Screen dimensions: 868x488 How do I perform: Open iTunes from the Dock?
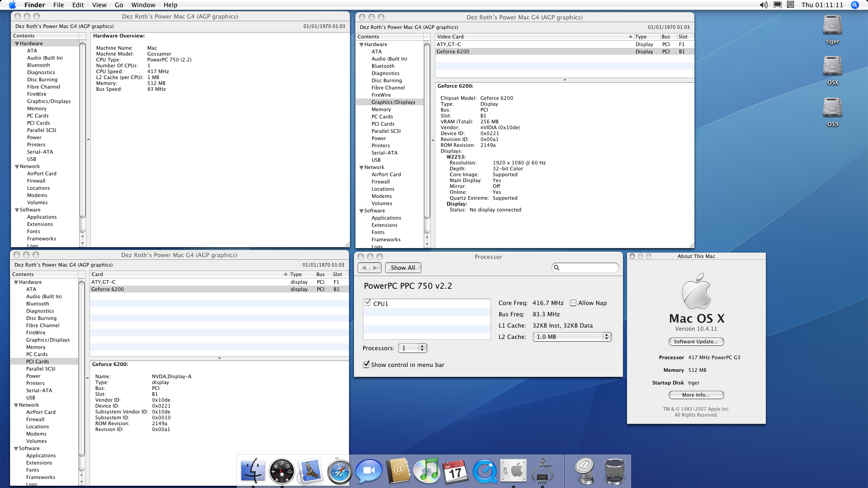[x=427, y=471]
